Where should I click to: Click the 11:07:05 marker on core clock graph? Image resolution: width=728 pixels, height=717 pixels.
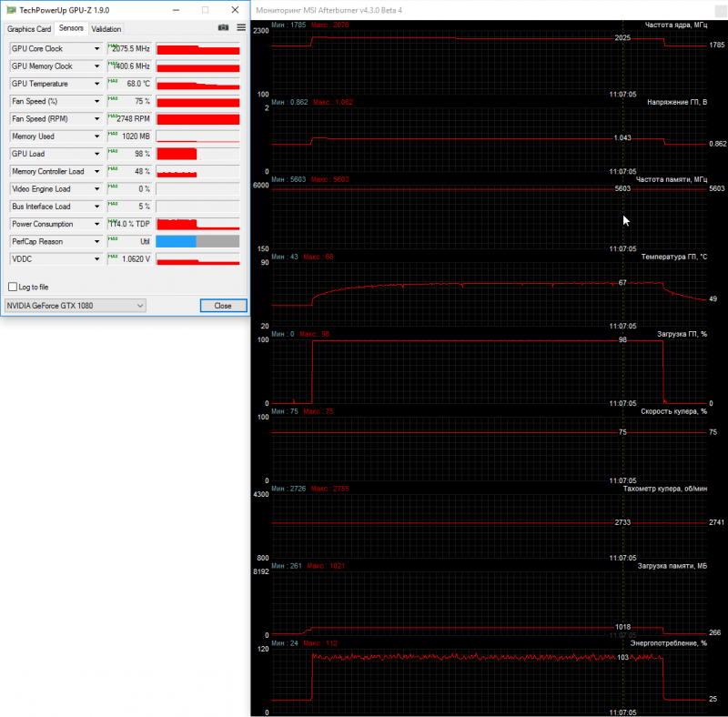(622, 95)
